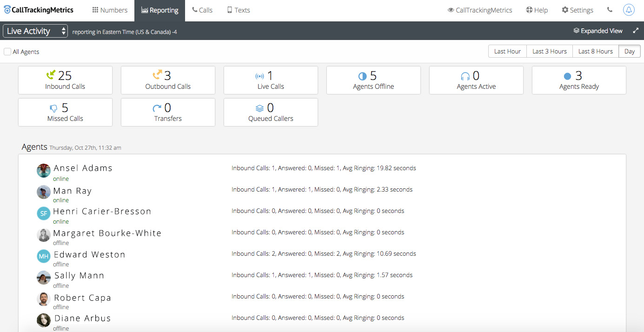Screen dimensions: 644x332
Task: Choose the Last 8 Hours range
Action: (595, 51)
